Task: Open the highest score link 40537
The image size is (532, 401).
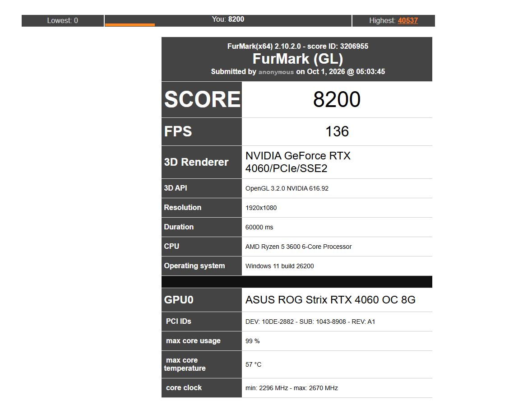Action: click(x=407, y=20)
